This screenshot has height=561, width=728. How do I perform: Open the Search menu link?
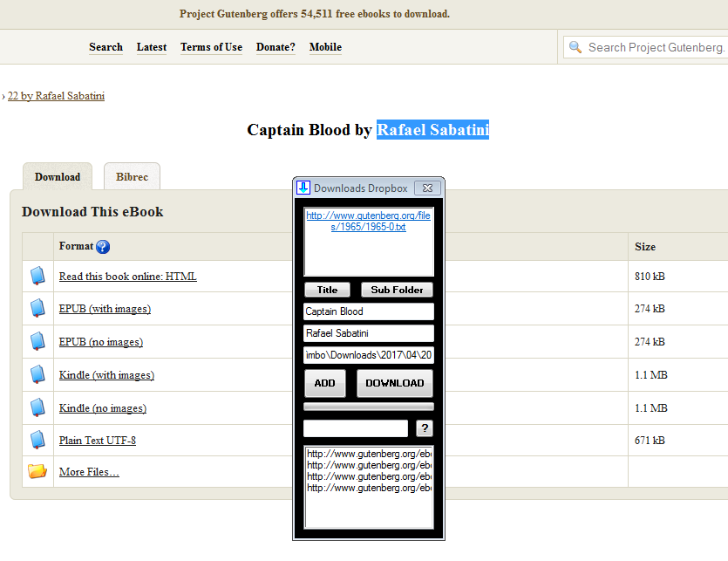[105, 47]
